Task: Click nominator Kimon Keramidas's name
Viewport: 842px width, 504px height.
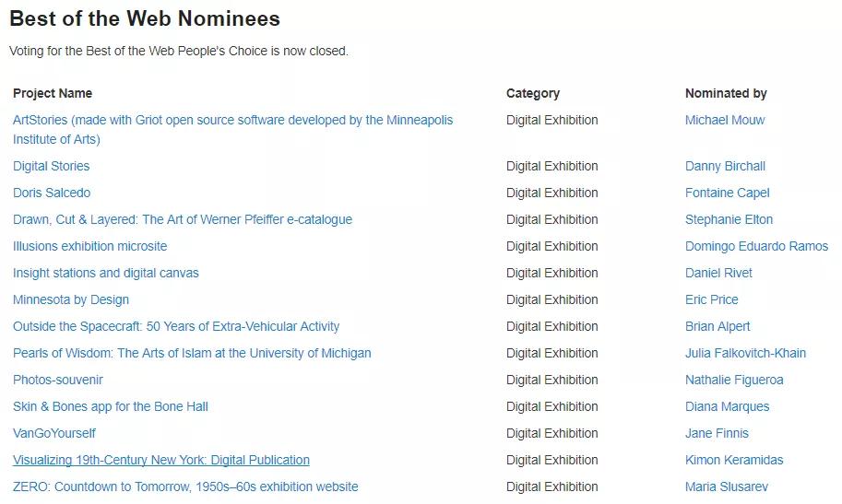Action: 734,461
